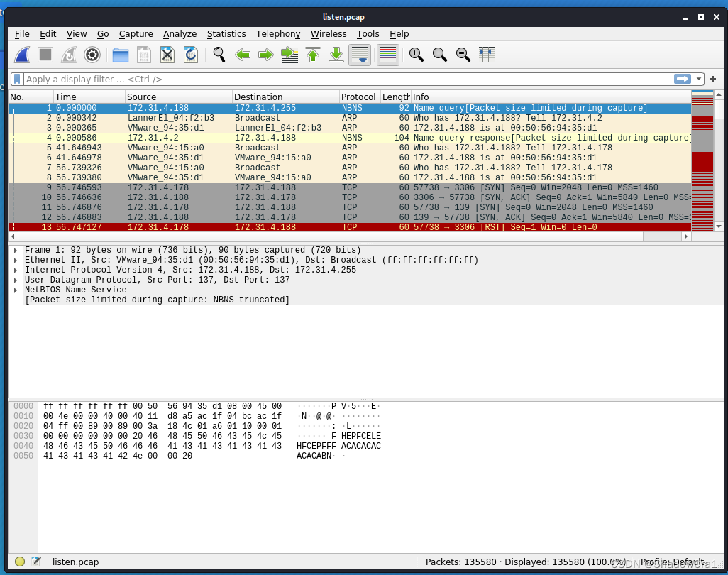The width and height of the screenshot is (728, 575).
Task: Reset text to normal size
Action: pyautogui.click(x=463, y=55)
